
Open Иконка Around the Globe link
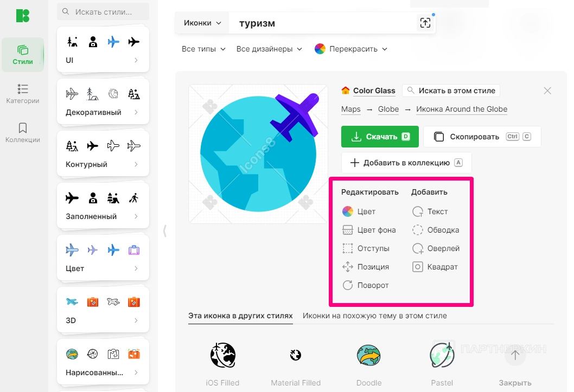click(462, 109)
